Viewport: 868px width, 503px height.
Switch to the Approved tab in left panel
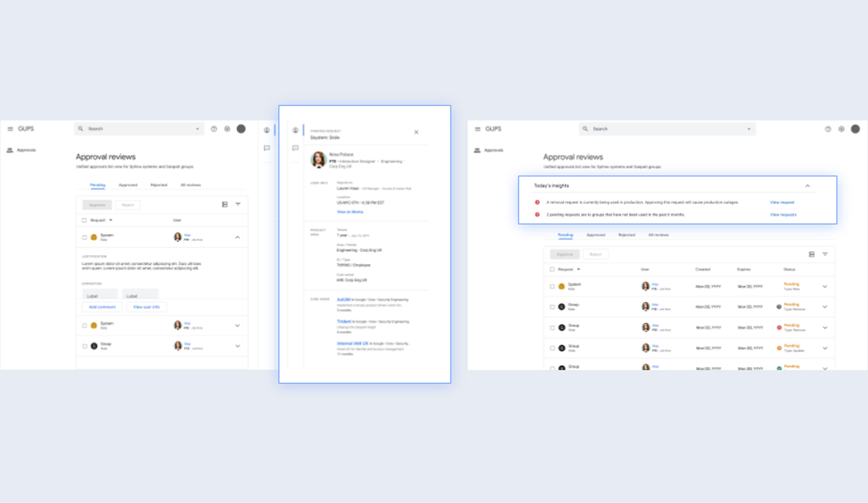[128, 185]
